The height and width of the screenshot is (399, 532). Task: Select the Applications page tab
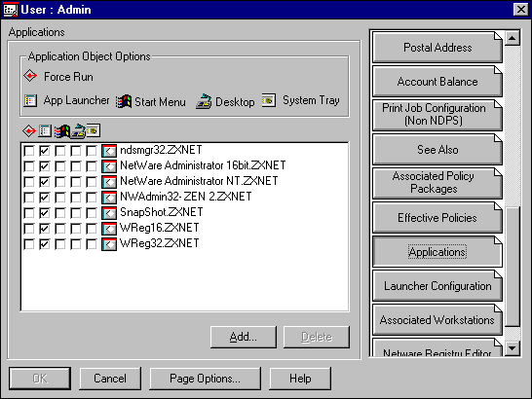pos(437,251)
